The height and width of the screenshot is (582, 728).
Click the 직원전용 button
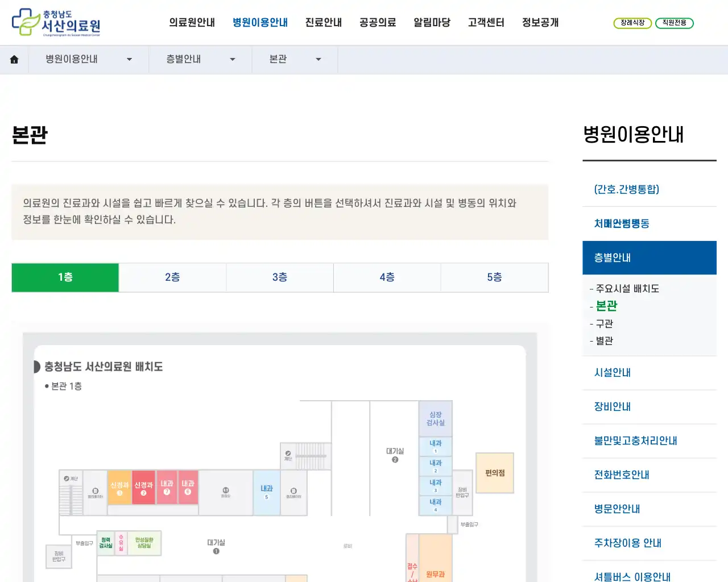tap(675, 23)
